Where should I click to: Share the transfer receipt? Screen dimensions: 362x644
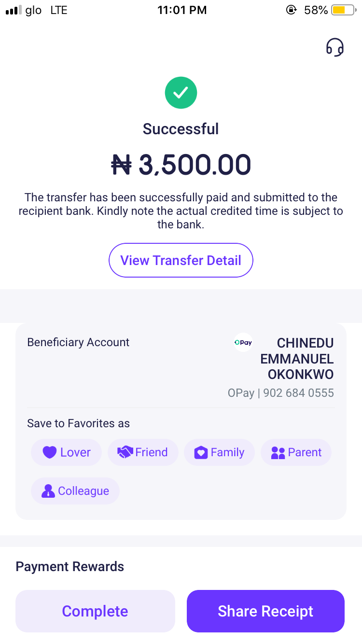click(x=265, y=611)
